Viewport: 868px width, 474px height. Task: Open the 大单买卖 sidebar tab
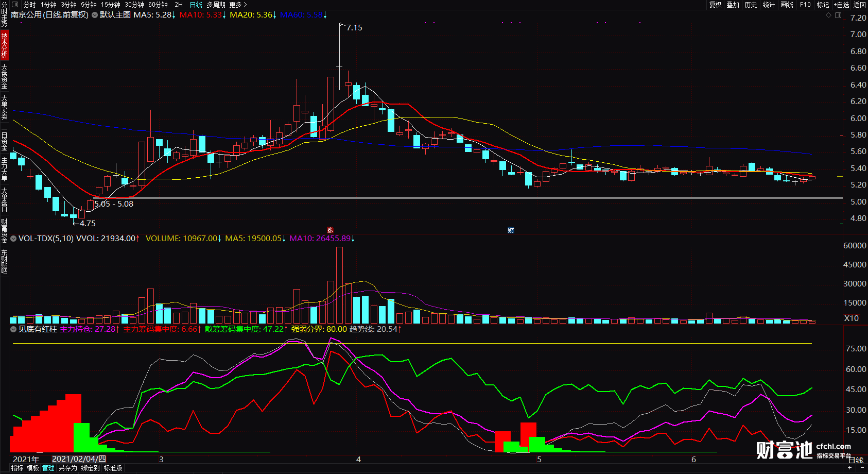pos(4,107)
